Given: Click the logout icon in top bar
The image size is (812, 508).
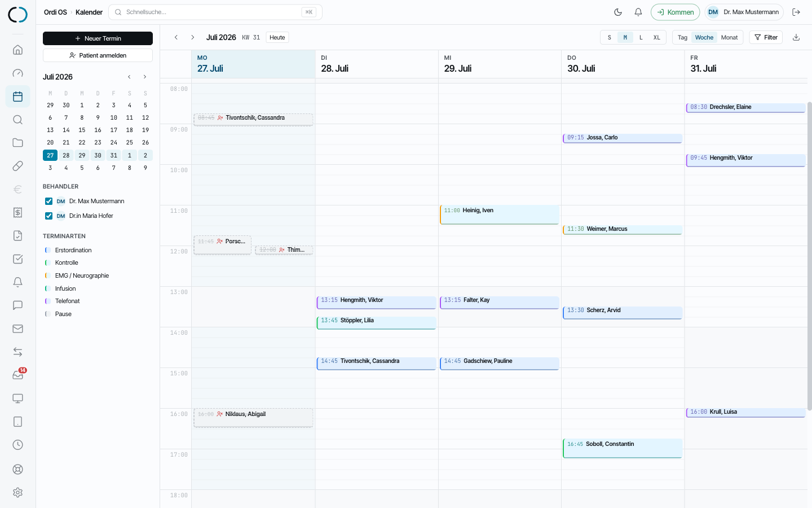Looking at the screenshot, I should coord(796,12).
